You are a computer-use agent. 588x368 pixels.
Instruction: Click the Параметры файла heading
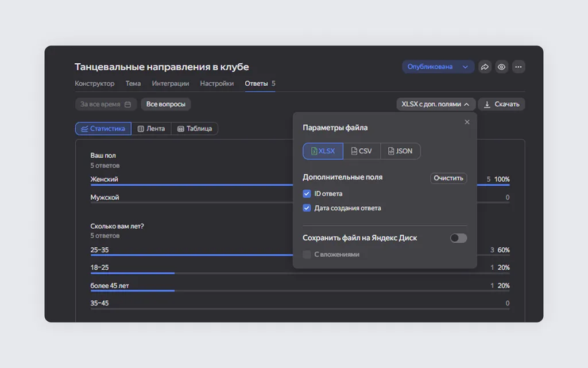(x=335, y=128)
